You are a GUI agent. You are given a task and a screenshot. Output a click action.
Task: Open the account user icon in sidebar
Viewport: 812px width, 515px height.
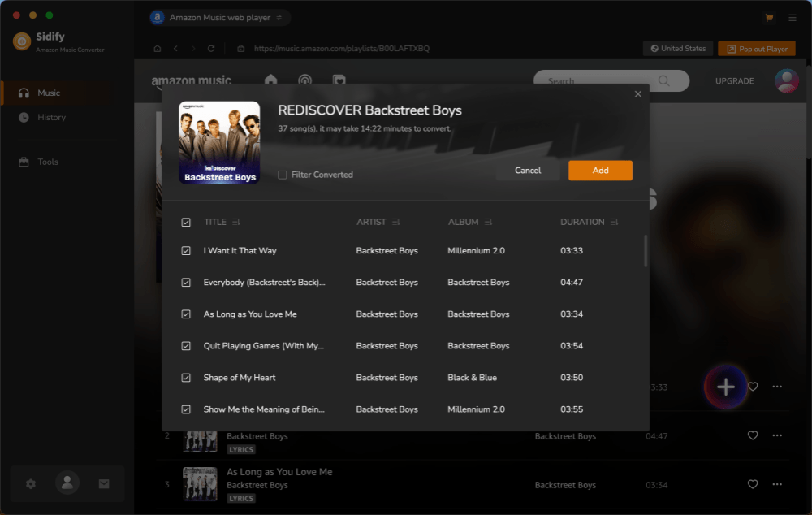(67, 483)
